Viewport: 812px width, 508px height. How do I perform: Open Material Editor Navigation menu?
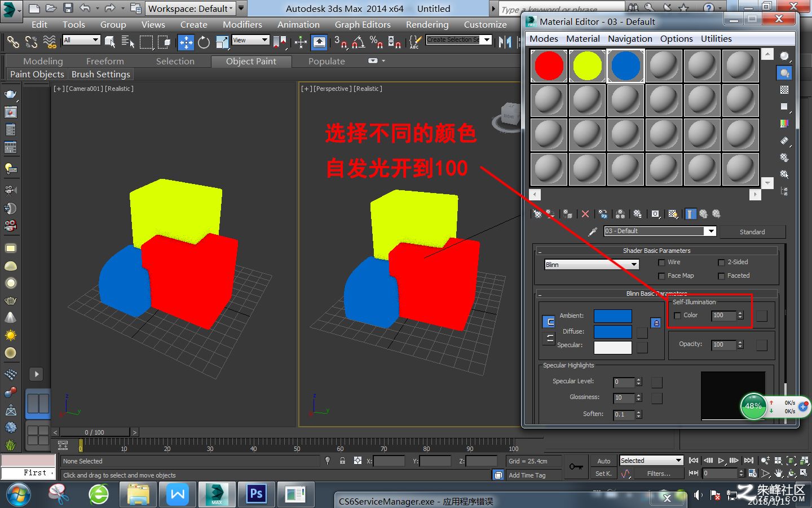630,38
